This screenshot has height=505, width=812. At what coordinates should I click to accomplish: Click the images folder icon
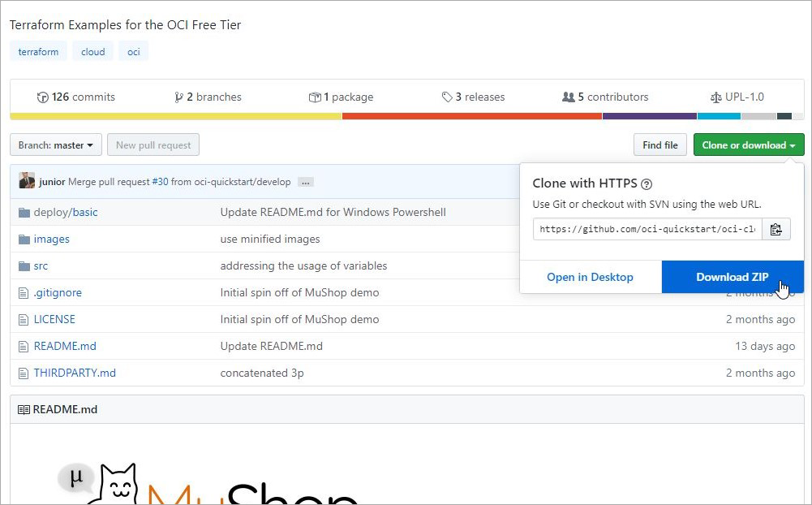[24, 239]
